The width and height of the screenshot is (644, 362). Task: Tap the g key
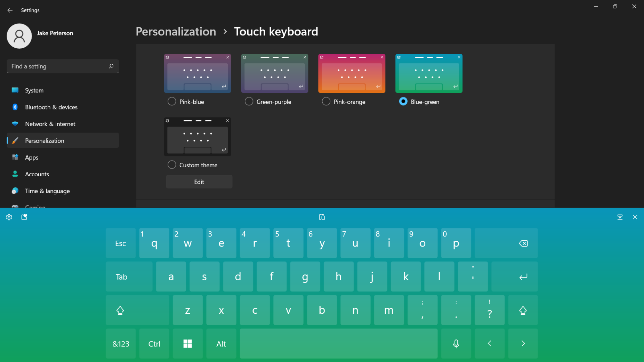click(305, 277)
